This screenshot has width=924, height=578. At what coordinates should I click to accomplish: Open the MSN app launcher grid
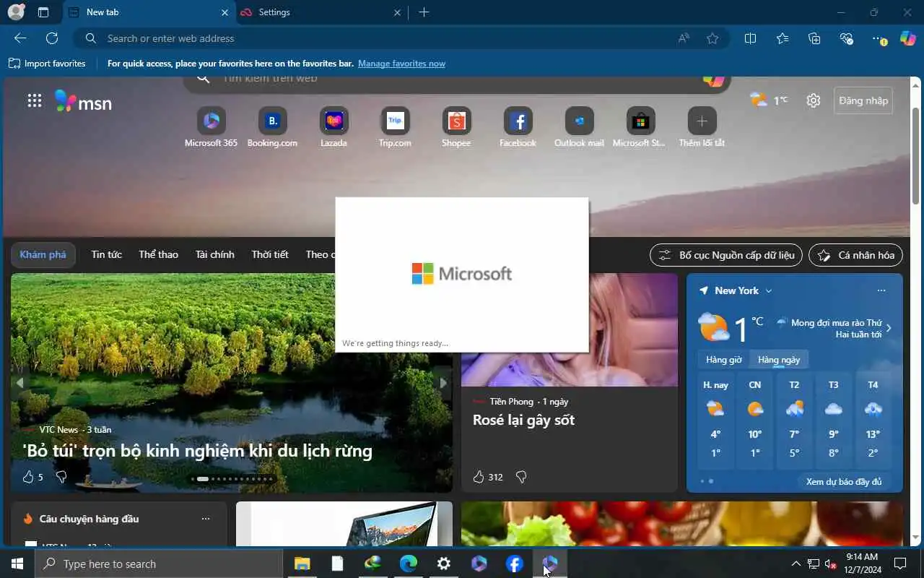click(34, 100)
